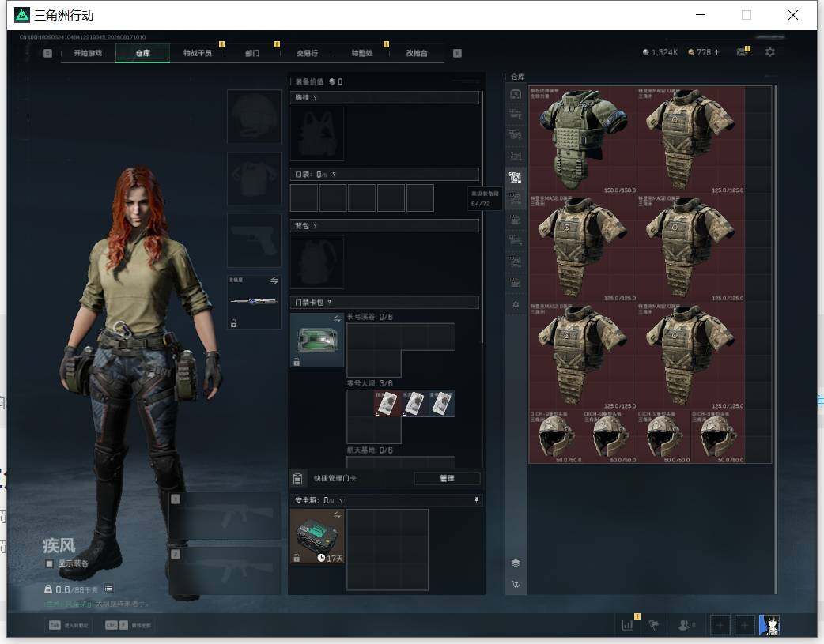Click the stack layers icon in warehouse sidebar
The width and height of the screenshot is (824, 644).
[516, 563]
